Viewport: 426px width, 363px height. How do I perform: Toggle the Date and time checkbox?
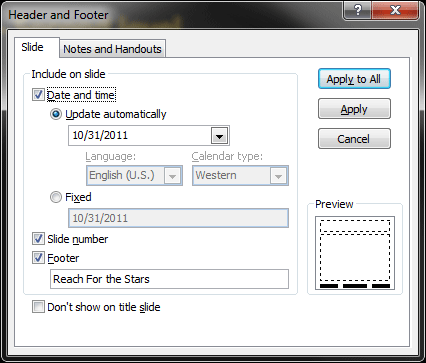click(x=38, y=95)
